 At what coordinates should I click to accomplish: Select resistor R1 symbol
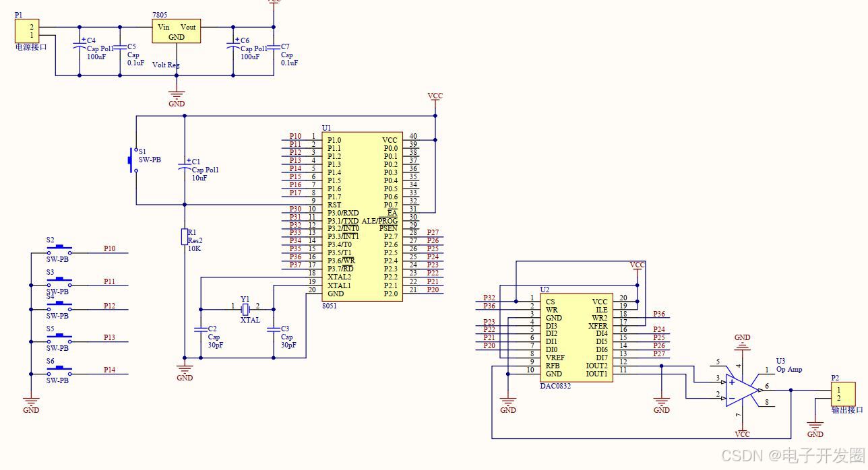coord(185,237)
